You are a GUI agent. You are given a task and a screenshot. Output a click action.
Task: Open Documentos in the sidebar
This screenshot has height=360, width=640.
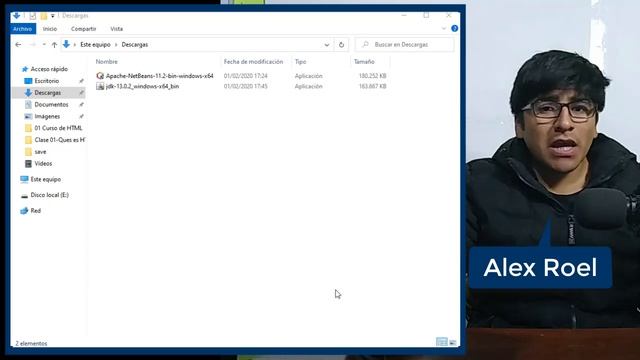click(51, 104)
